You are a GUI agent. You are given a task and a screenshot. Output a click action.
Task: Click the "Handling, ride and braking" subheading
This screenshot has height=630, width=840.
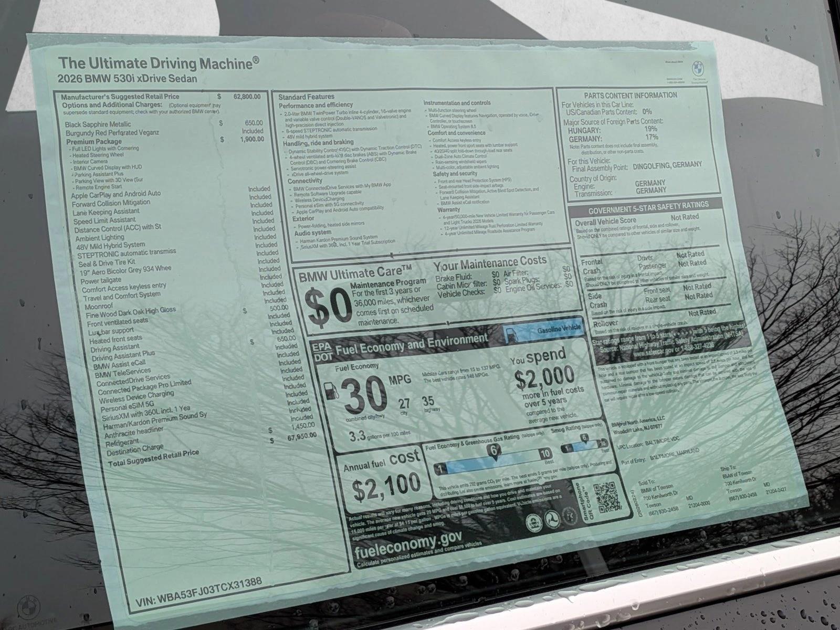[318, 143]
